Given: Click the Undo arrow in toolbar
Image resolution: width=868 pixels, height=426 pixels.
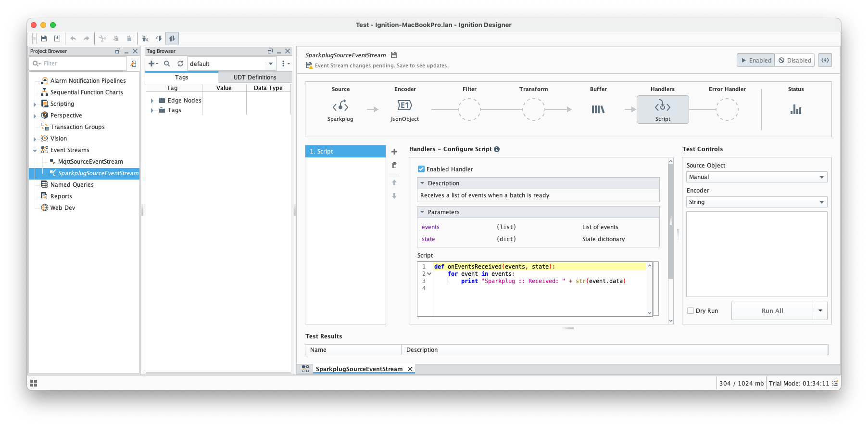Looking at the screenshot, I should tap(73, 39).
